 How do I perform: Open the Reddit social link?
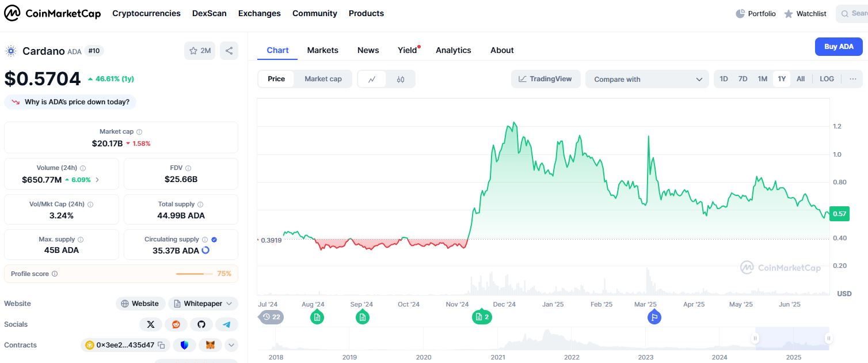point(176,324)
